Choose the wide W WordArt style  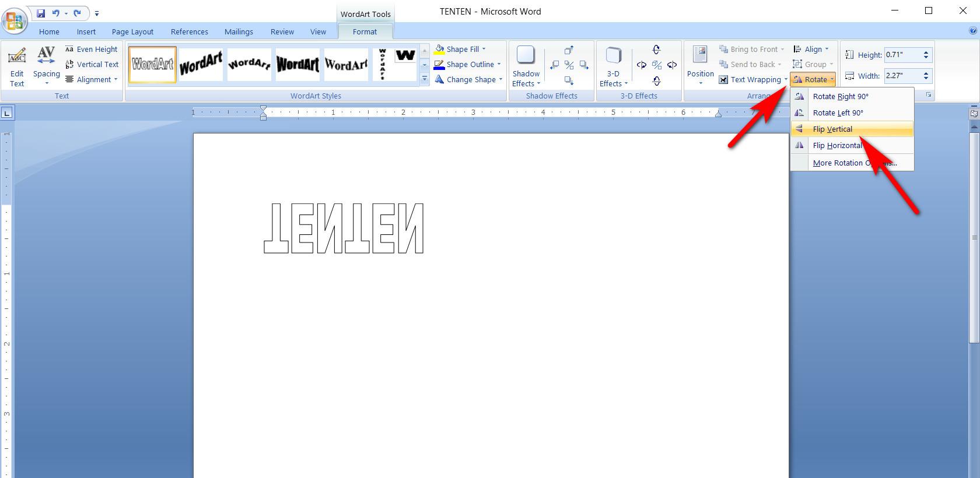(x=405, y=56)
